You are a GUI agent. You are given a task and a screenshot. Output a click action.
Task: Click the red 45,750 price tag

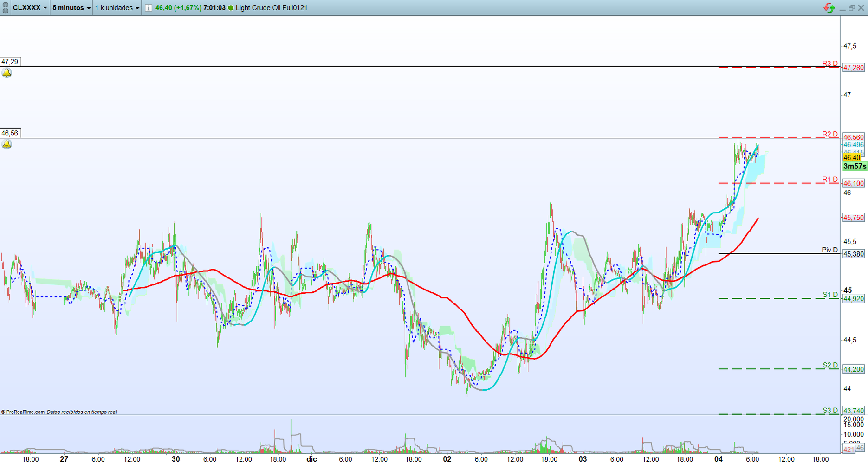click(x=854, y=218)
